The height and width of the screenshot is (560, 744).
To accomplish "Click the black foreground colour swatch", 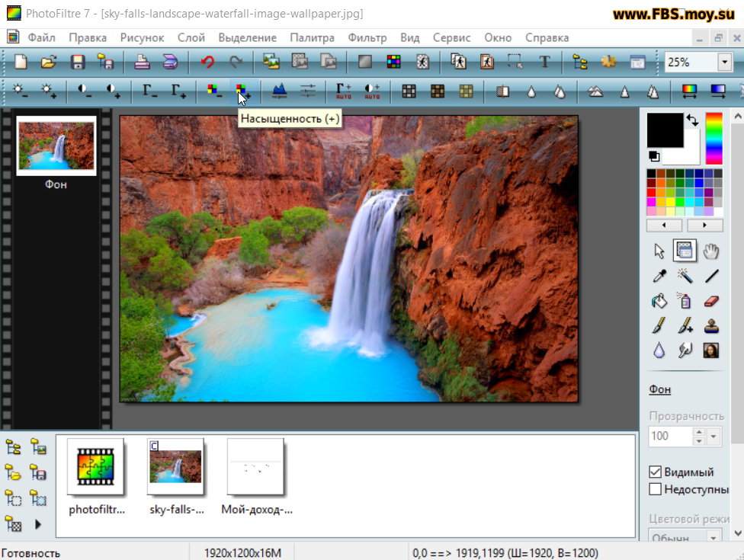I will coord(665,130).
